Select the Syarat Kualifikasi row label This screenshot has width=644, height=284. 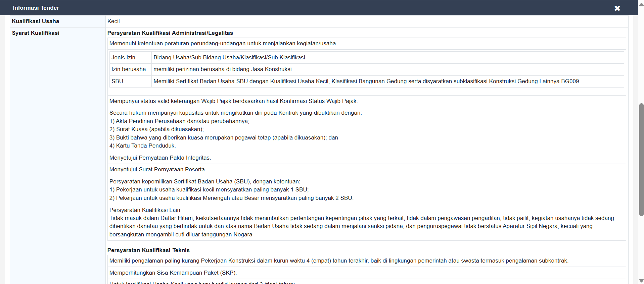coord(36,33)
